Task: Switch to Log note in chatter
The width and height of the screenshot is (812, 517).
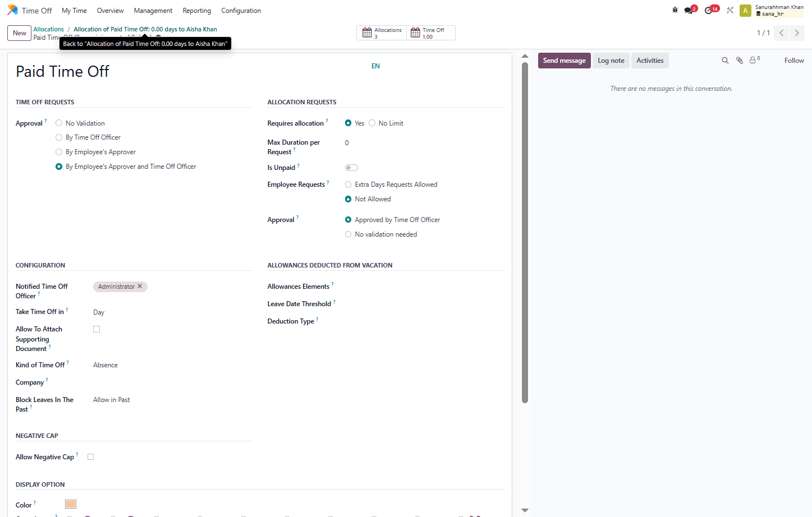Action: [611, 61]
